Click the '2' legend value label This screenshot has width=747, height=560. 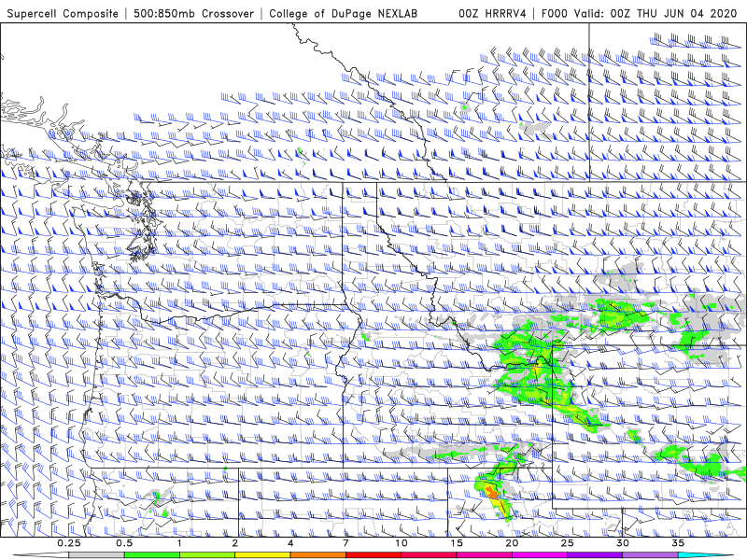235,543
